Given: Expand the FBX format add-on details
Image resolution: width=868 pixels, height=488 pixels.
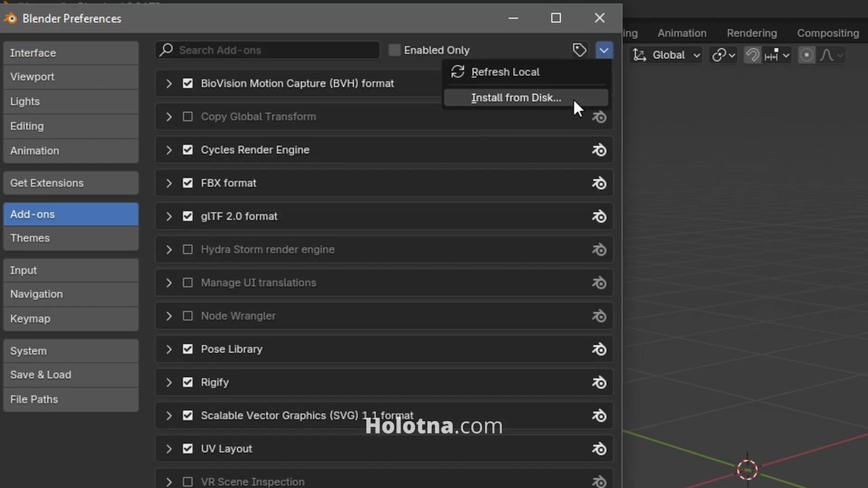Looking at the screenshot, I should click(169, 183).
